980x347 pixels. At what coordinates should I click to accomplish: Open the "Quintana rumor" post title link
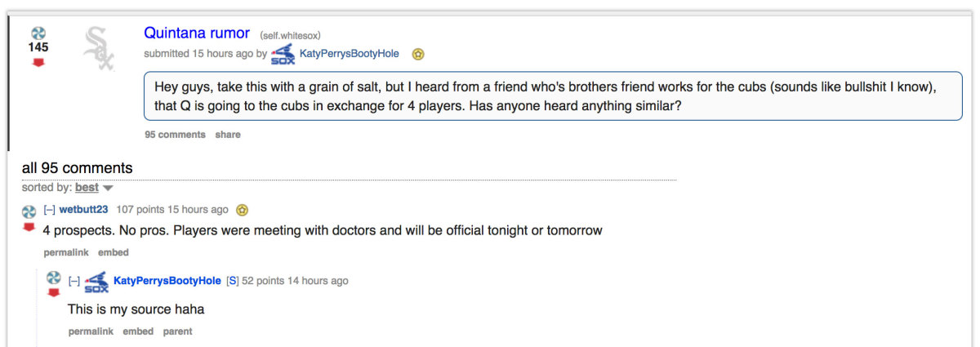click(x=196, y=33)
